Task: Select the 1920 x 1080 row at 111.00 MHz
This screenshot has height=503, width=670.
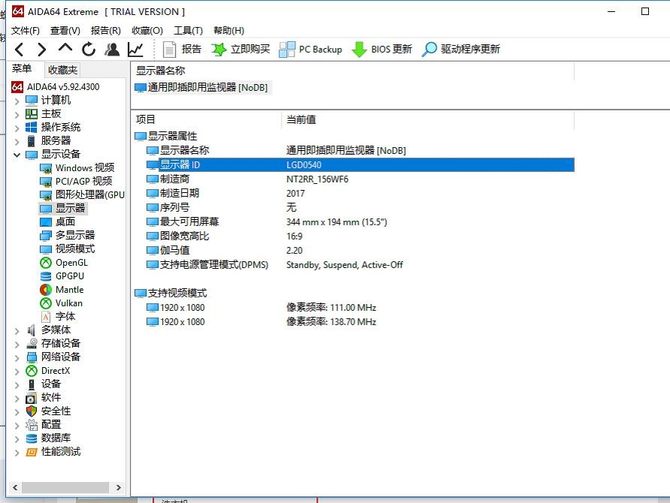Action: coord(360,308)
